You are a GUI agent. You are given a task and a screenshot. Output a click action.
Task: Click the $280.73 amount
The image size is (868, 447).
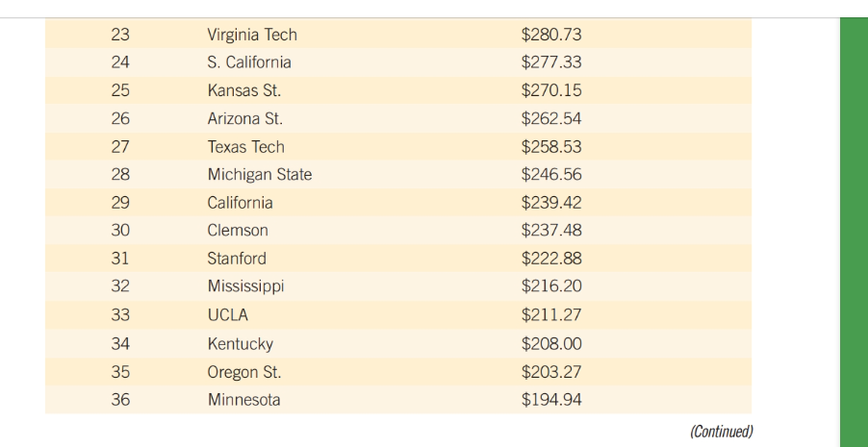(551, 35)
